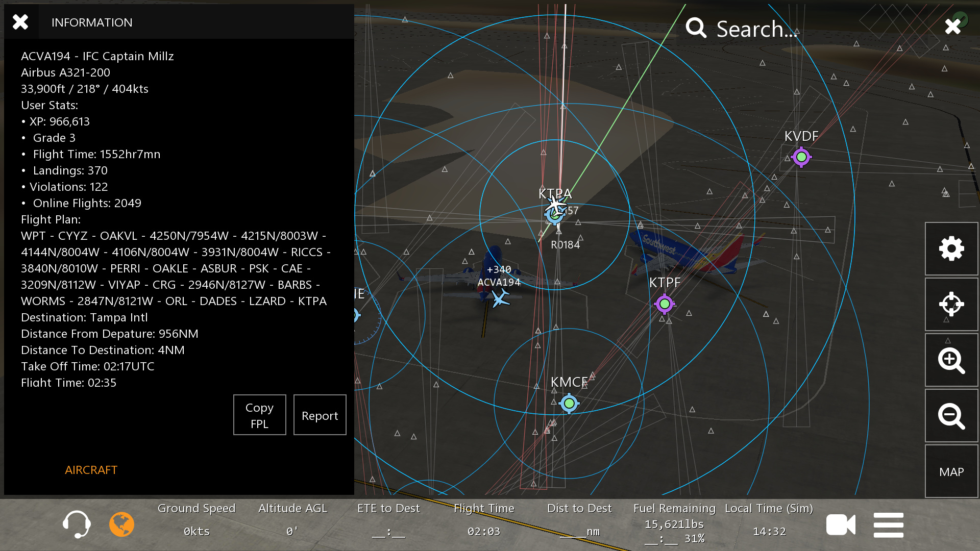Screen dimensions: 980x551
Task: Open the orange globe map icon
Action: click(x=121, y=524)
